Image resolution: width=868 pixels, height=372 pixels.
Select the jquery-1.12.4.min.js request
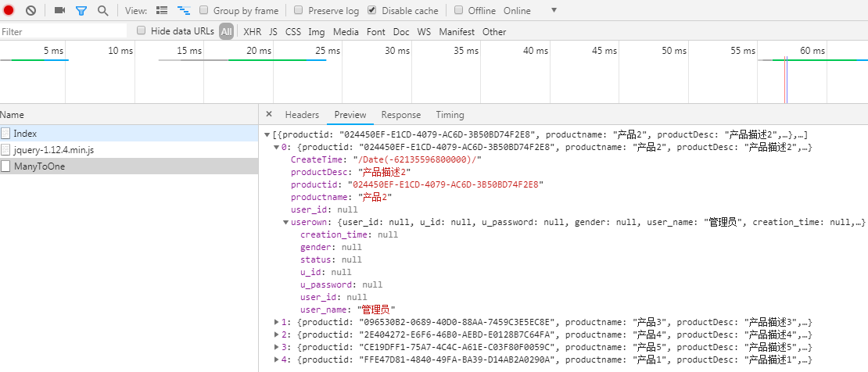[129, 149]
